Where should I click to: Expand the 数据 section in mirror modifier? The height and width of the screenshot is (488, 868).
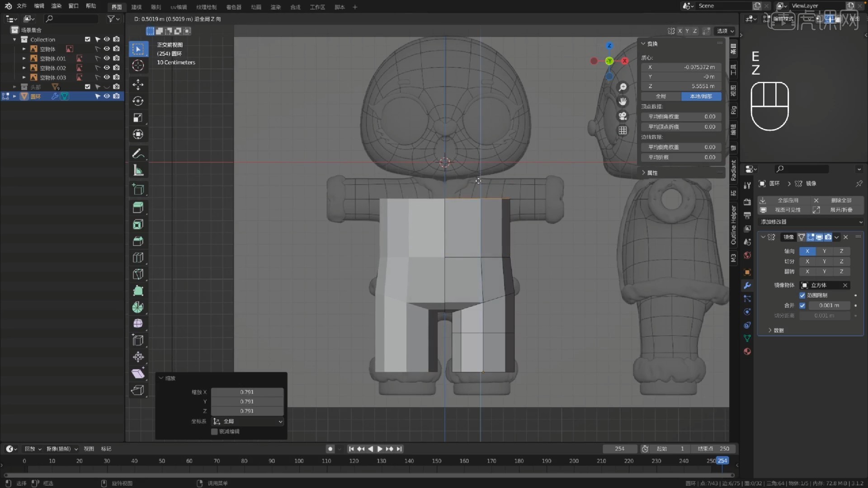tap(770, 330)
